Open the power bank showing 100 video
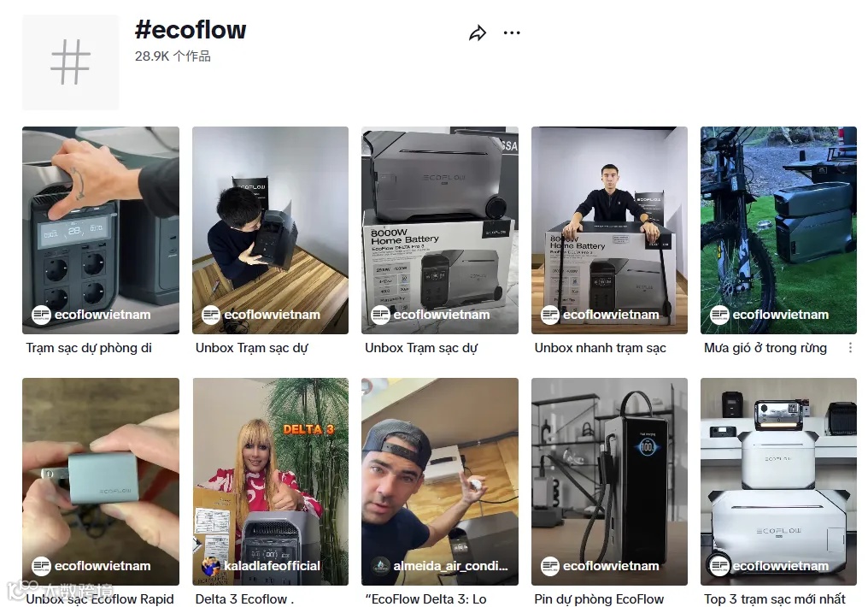The width and height of the screenshot is (868, 607). tap(609, 482)
